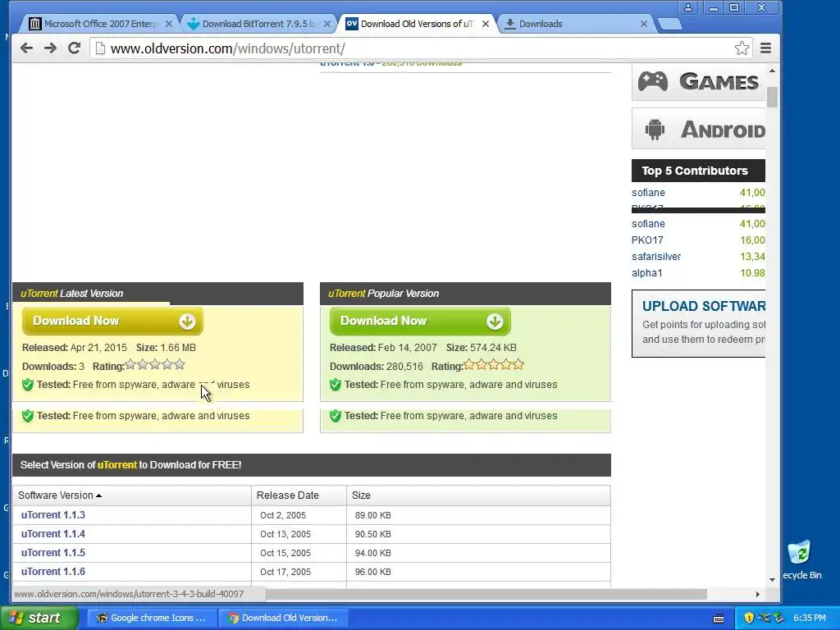Open the Games category banner
The height and width of the screenshot is (630, 840).
(699, 81)
